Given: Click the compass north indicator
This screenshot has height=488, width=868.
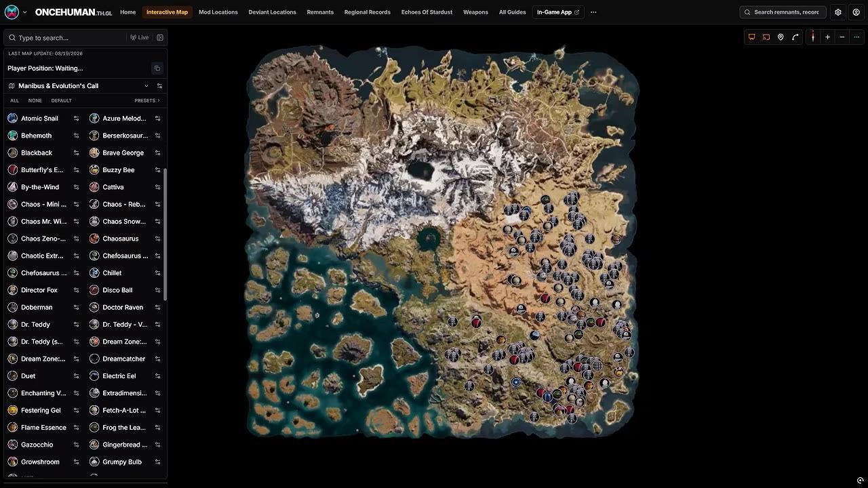Looking at the screenshot, I should (813, 37).
